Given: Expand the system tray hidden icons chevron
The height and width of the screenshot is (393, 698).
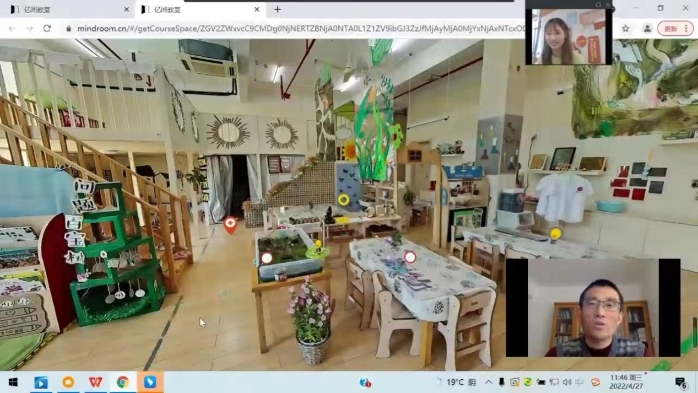Looking at the screenshot, I should pos(488,382).
